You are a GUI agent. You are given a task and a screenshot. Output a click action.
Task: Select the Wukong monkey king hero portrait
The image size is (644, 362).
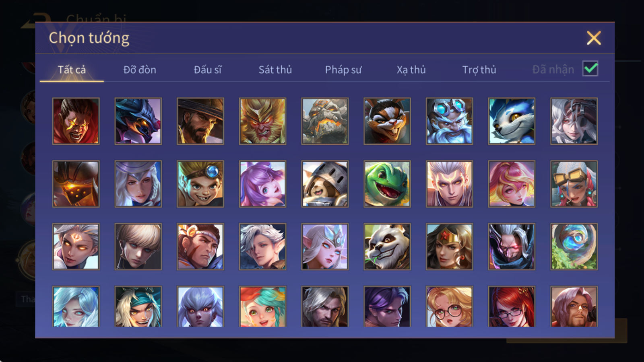click(x=262, y=121)
